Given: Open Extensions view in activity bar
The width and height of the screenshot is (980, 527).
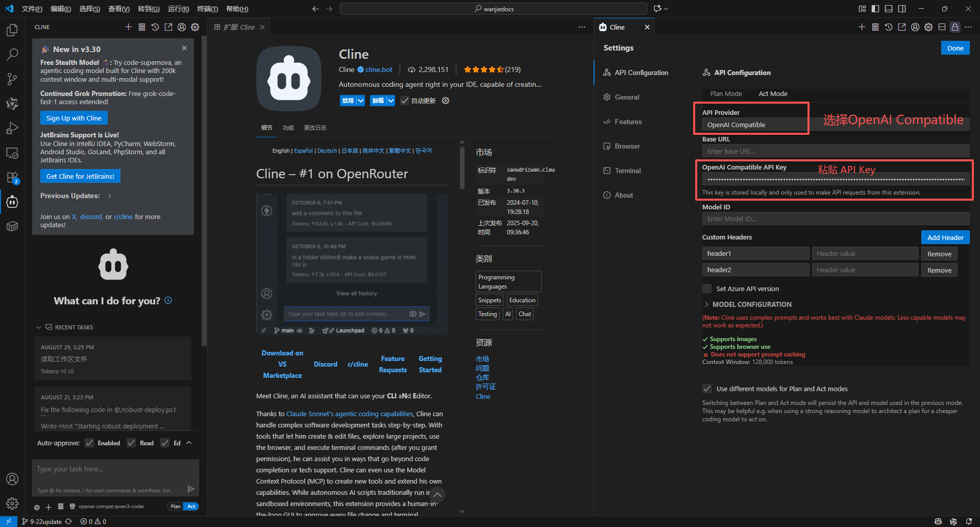Looking at the screenshot, I should pyautogui.click(x=12, y=178).
